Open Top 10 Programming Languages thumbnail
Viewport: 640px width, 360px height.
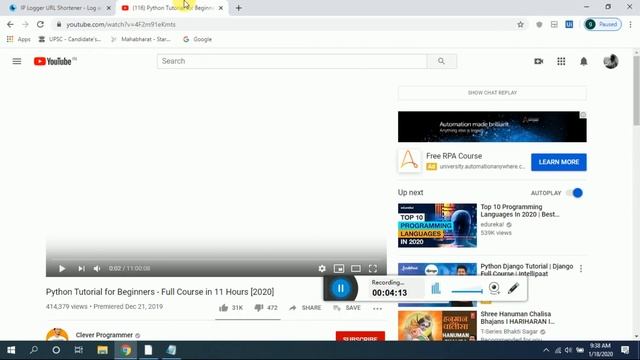pyautogui.click(x=437, y=225)
